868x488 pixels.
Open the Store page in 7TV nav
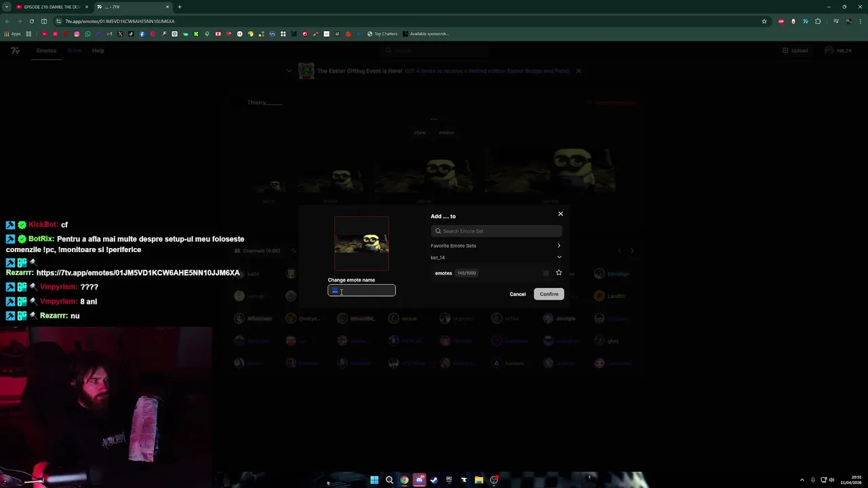point(74,51)
